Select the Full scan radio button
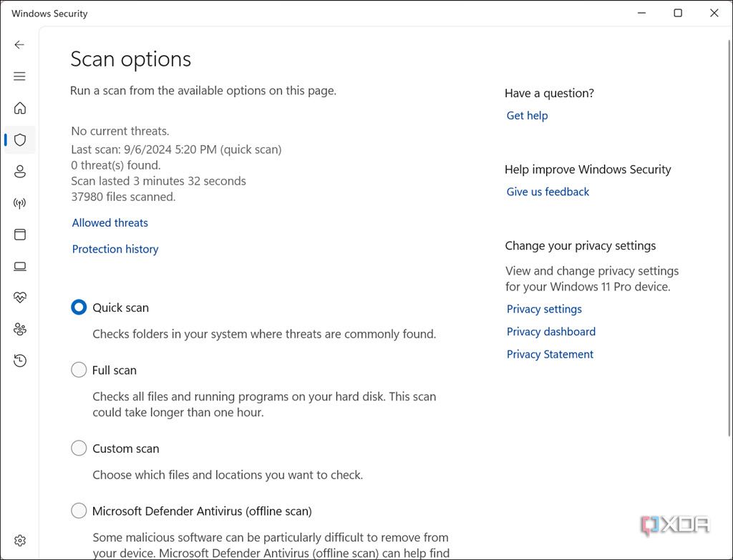 [x=79, y=370]
